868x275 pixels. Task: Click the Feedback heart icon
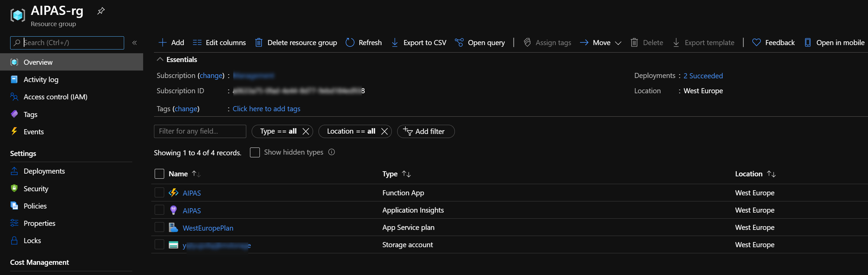pyautogui.click(x=756, y=43)
